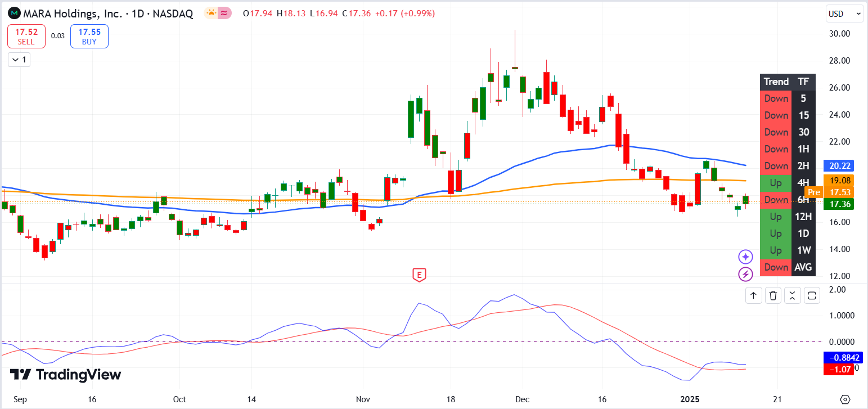Click the 30.00 price axis label
Image resolution: width=868 pixels, height=409 pixels.
click(840, 34)
